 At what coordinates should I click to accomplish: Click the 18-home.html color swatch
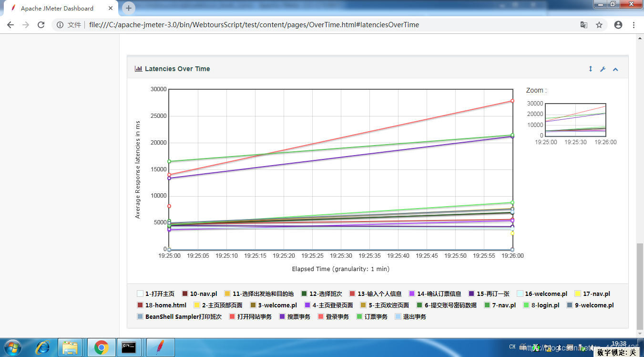pyautogui.click(x=140, y=305)
